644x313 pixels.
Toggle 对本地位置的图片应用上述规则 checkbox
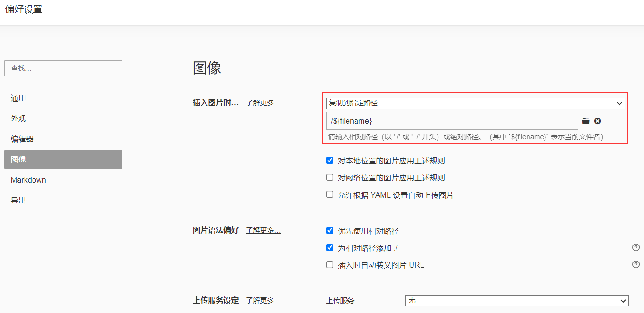[330, 161]
